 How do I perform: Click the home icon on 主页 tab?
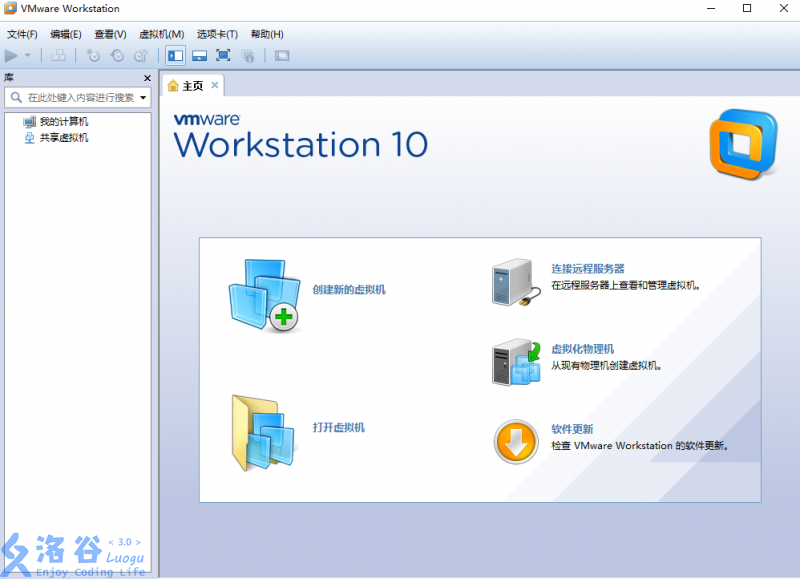click(x=173, y=85)
